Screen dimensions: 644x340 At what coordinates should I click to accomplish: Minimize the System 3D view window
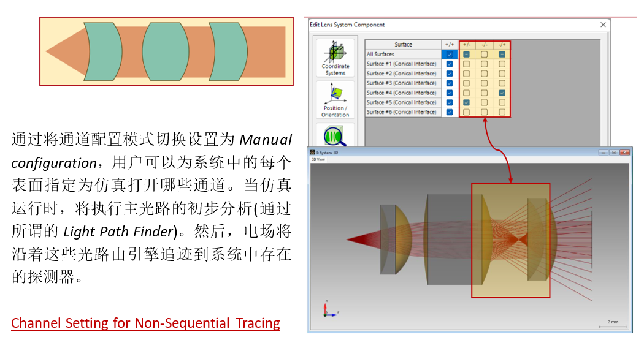603,153
